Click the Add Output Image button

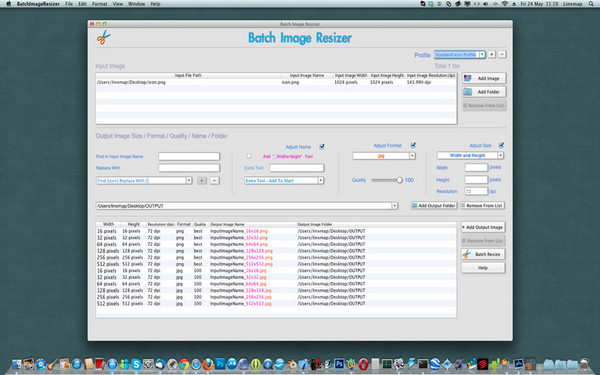pos(483,227)
